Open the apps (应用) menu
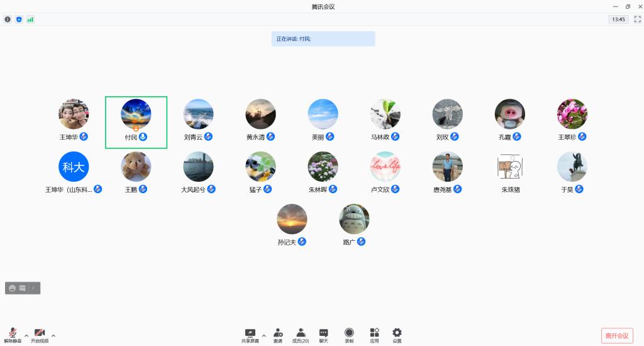This screenshot has height=346, width=644. click(374, 335)
